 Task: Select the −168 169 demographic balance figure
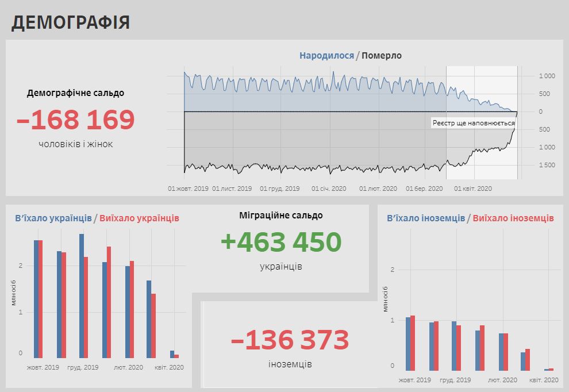[x=76, y=120]
